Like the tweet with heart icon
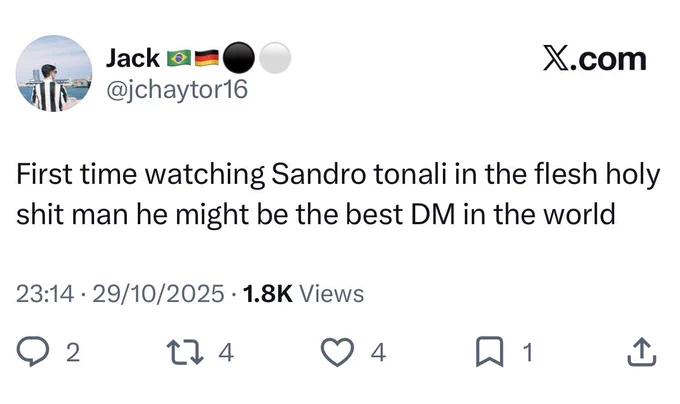The image size is (680, 404). [x=337, y=352]
